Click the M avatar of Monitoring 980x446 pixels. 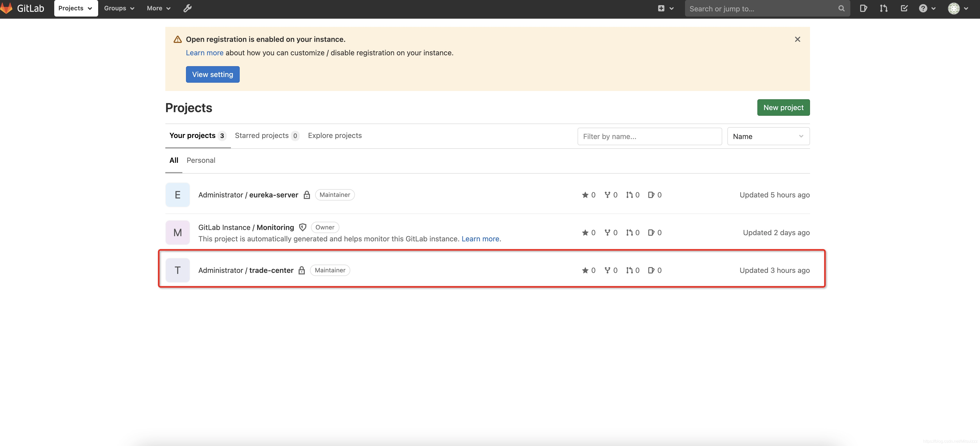pyautogui.click(x=177, y=233)
